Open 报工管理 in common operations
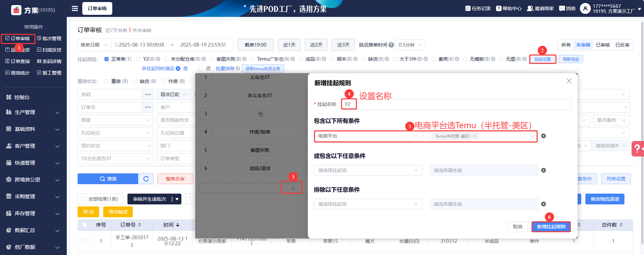The image size is (644, 255). [x=49, y=73]
